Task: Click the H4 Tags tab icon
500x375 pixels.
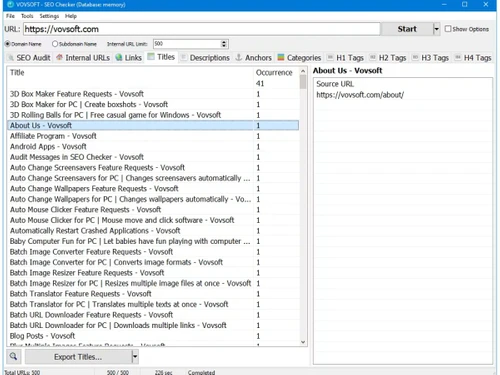Action: click(x=458, y=57)
